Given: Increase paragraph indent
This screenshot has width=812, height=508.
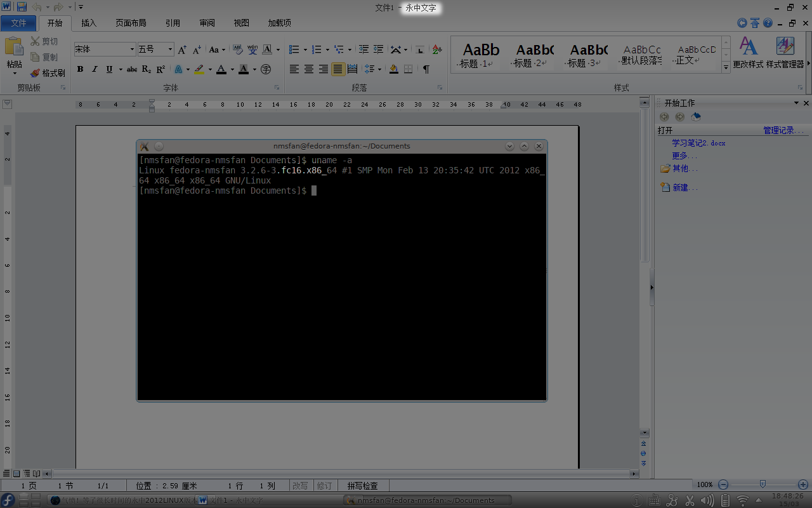Looking at the screenshot, I should click(379, 50).
